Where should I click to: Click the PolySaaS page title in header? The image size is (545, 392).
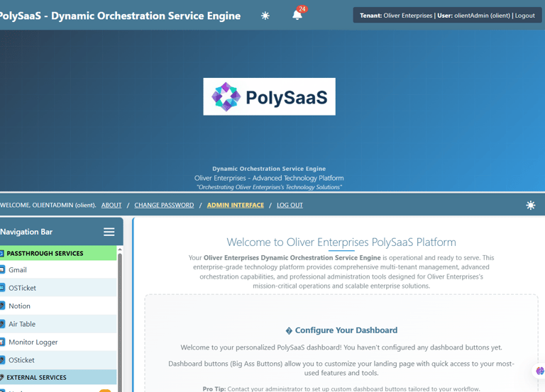[x=120, y=16]
